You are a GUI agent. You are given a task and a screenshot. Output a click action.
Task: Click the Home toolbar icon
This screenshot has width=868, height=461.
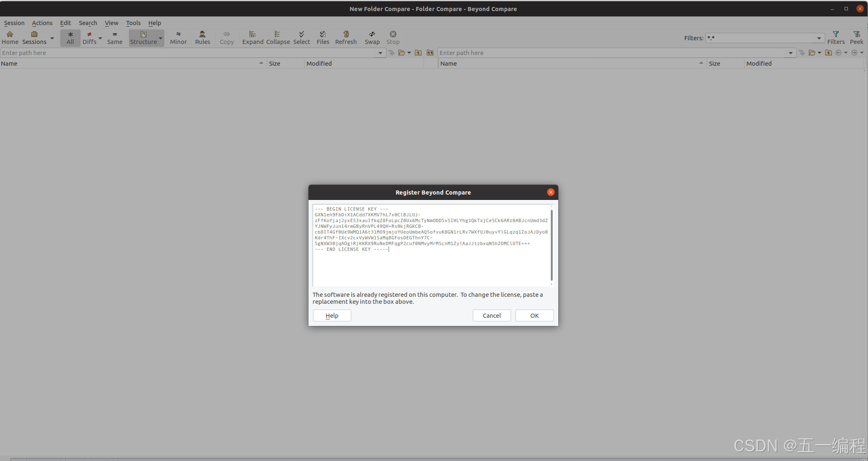[x=10, y=38]
